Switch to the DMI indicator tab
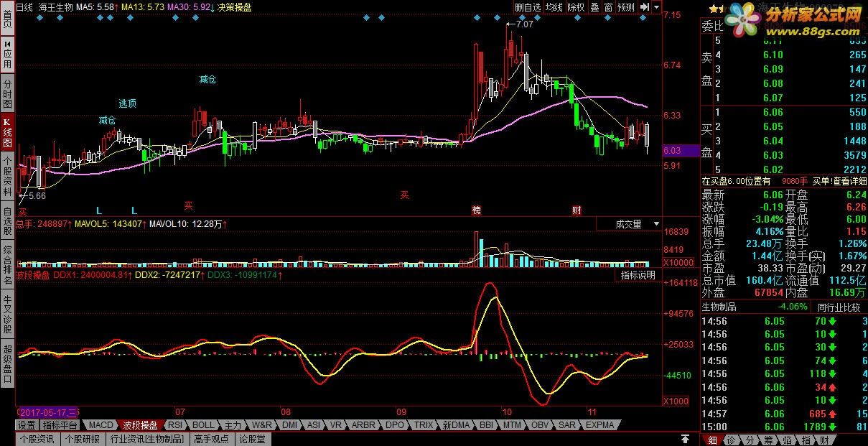This screenshot has width=868, height=446. click(x=289, y=425)
